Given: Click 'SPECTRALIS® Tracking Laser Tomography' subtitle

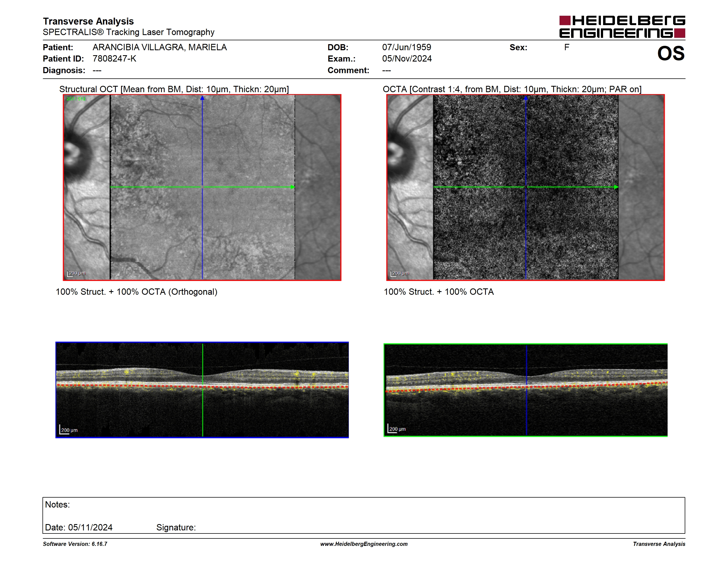Looking at the screenshot, I should [x=129, y=32].
